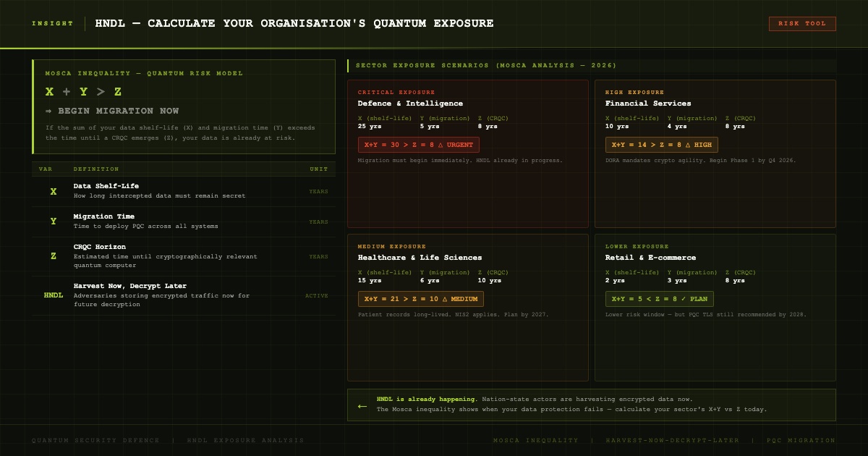Select the Migration Time row title
The height and width of the screenshot is (456, 868).
[x=104, y=216]
